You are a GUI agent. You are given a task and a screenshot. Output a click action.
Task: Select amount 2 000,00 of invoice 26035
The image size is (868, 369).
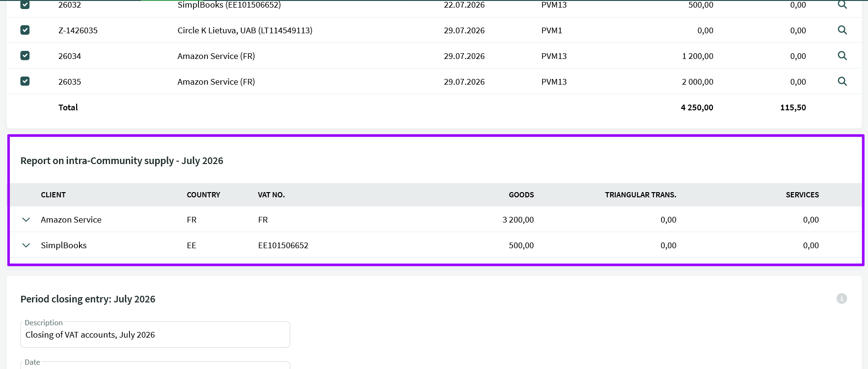coord(698,82)
